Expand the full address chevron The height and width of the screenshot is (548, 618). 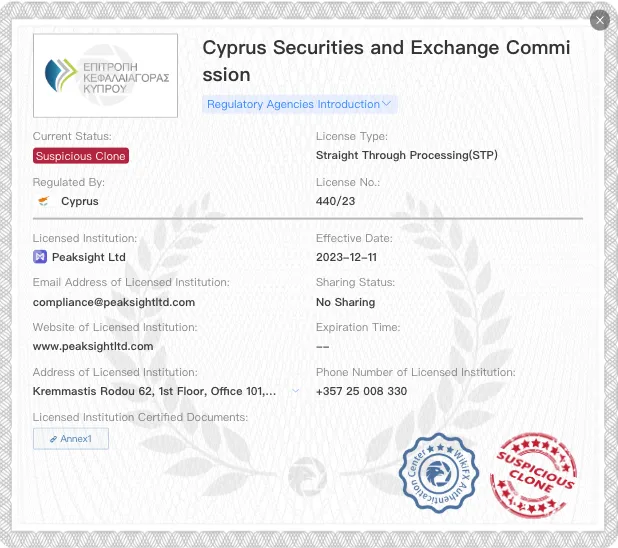point(296,391)
